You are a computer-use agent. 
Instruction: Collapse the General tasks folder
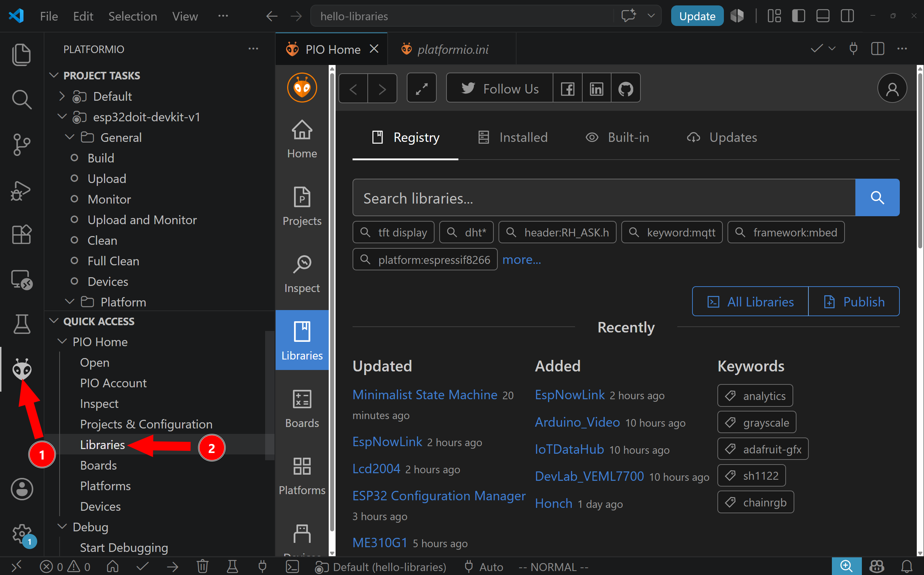click(x=69, y=137)
